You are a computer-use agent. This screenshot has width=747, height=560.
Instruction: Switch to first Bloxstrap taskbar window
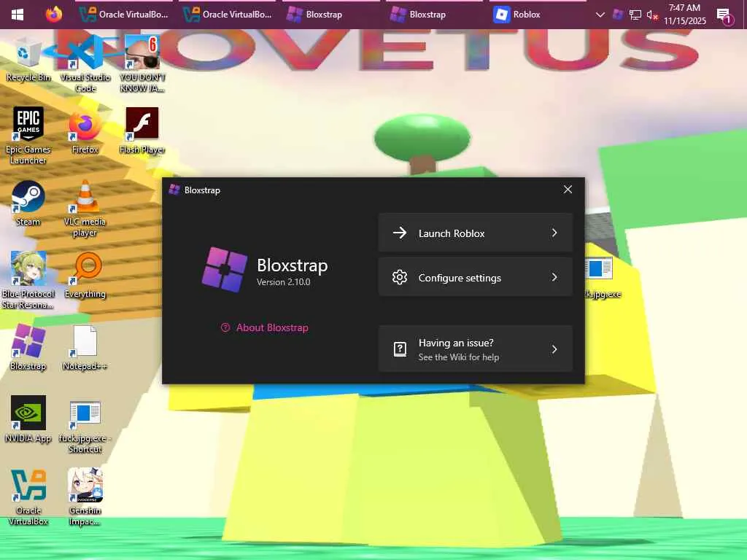[331, 15]
